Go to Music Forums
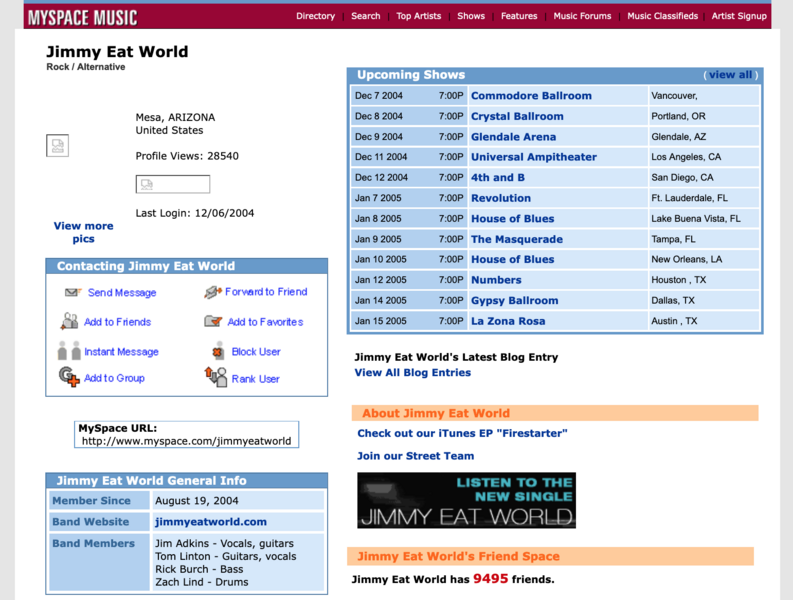793x600 pixels. point(582,16)
